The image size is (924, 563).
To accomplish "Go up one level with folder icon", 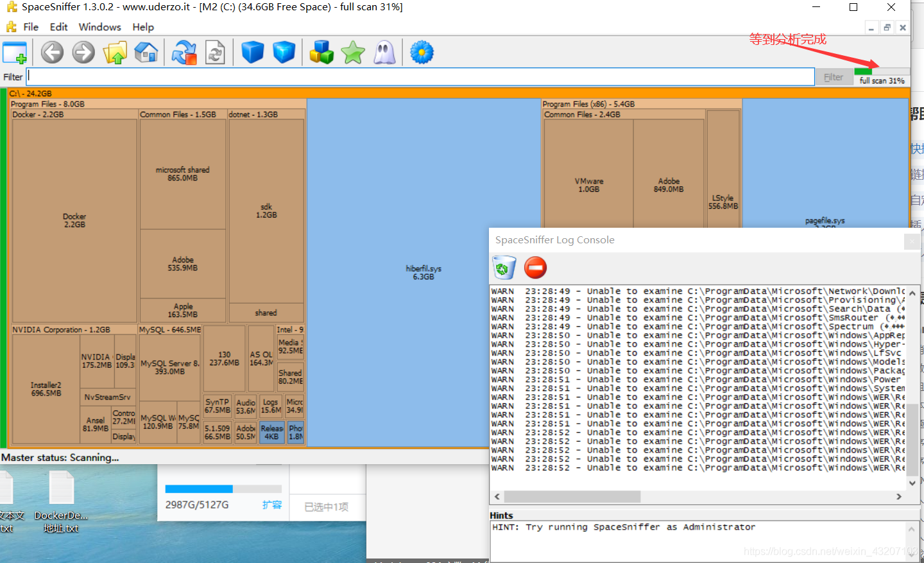I will pyautogui.click(x=115, y=53).
